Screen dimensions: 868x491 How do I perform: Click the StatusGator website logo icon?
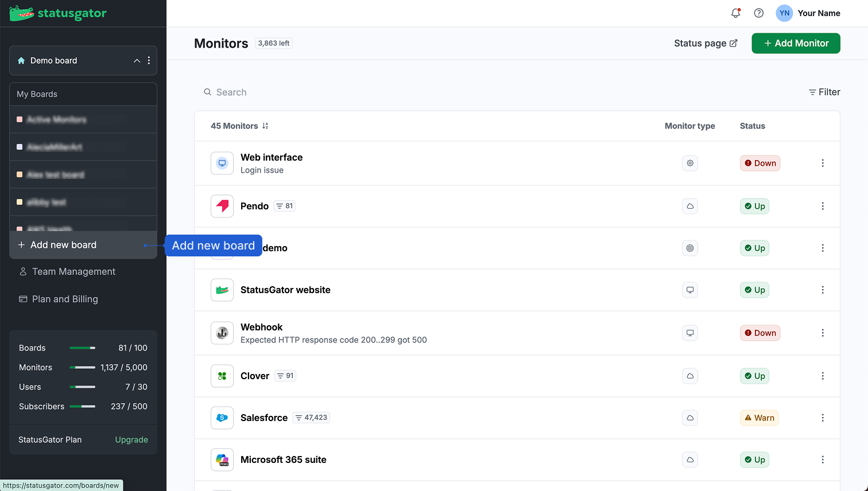(x=222, y=290)
